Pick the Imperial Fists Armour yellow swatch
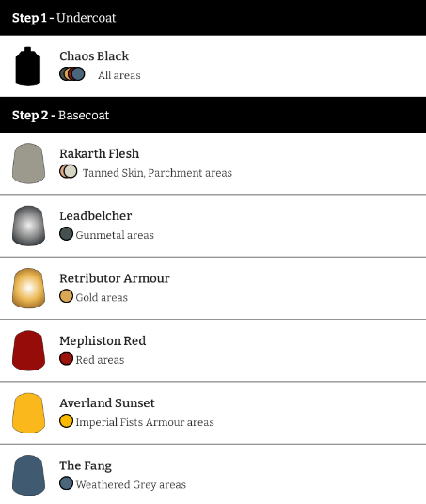Screen dimensions: 426x504 click(66, 420)
